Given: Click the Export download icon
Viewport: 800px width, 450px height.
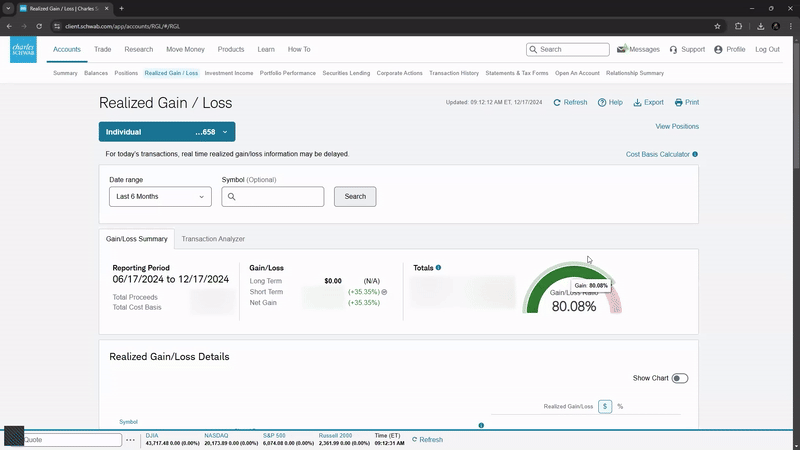Looking at the screenshot, I should pyautogui.click(x=637, y=103).
